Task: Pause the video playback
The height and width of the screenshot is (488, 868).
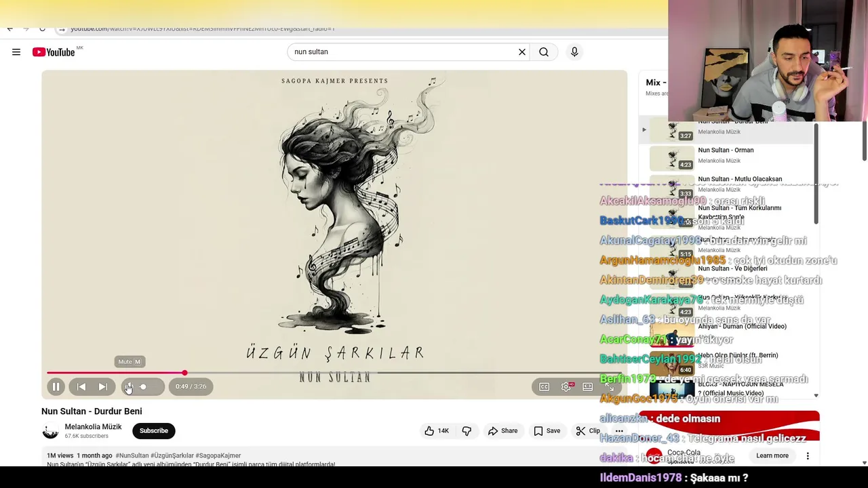Action: [x=56, y=386]
